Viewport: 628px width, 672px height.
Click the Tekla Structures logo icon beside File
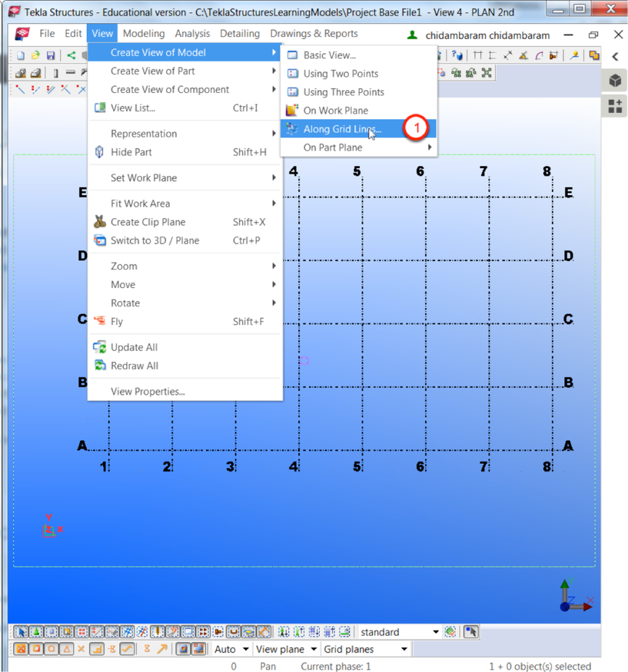pos(22,34)
